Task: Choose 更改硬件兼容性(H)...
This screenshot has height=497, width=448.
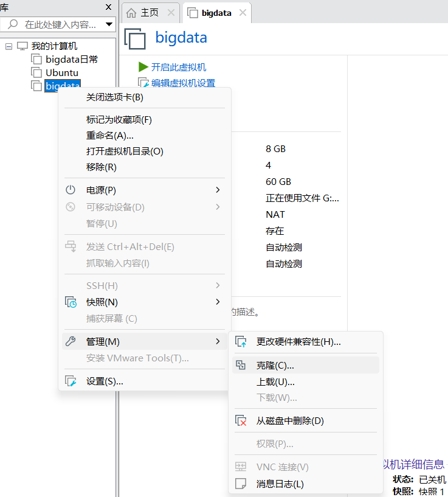Action: click(305, 342)
